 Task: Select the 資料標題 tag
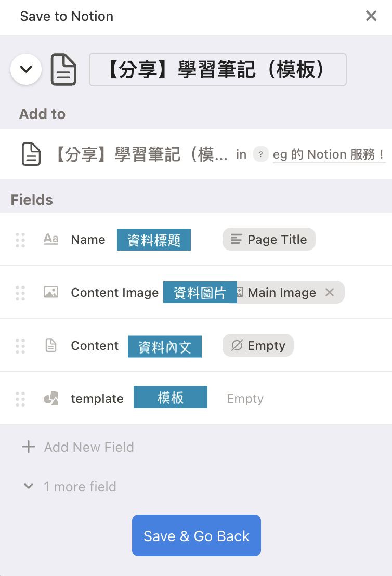(154, 239)
